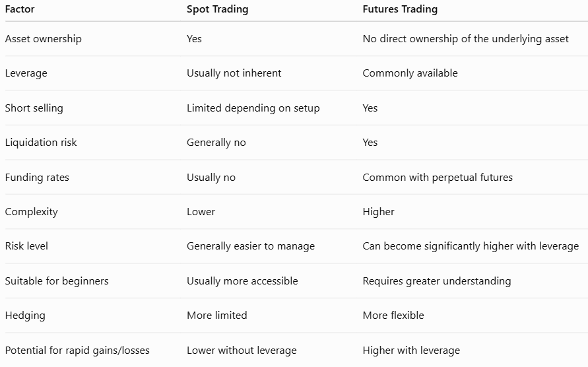The width and height of the screenshot is (588, 367).
Task: Click the Risk level row label
Action: (x=26, y=246)
